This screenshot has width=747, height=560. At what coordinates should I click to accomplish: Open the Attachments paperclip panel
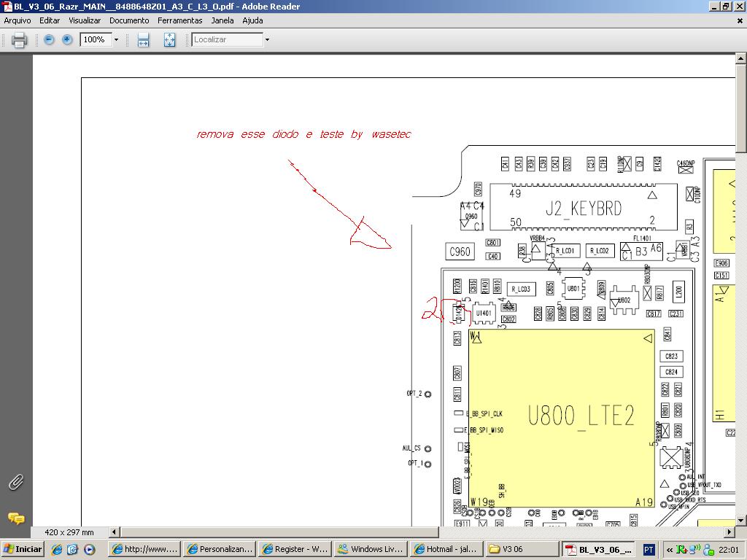pyautogui.click(x=15, y=482)
